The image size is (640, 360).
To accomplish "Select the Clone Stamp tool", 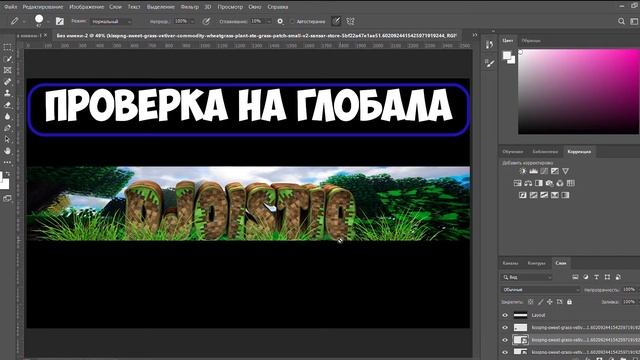I will [x=7, y=93].
